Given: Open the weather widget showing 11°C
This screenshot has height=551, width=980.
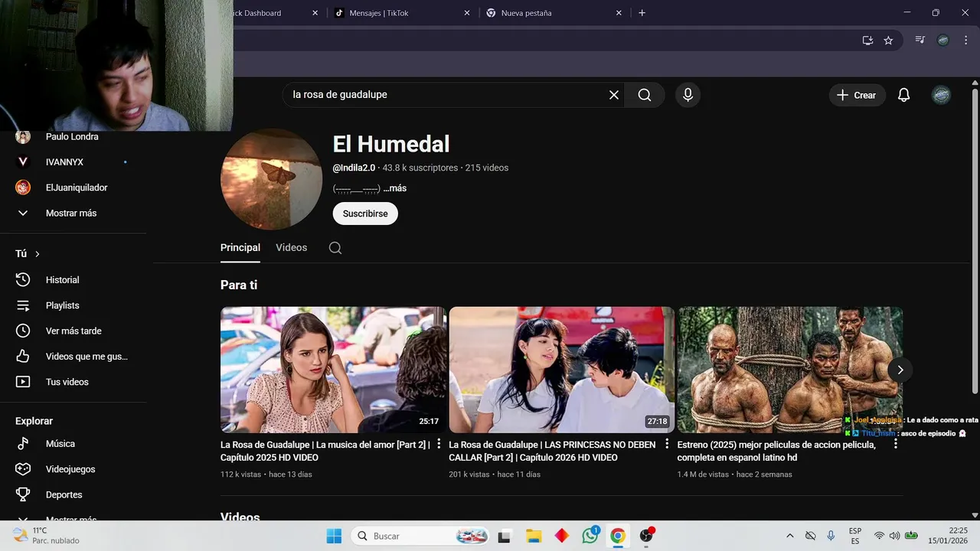Looking at the screenshot, I should [x=46, y=535].
